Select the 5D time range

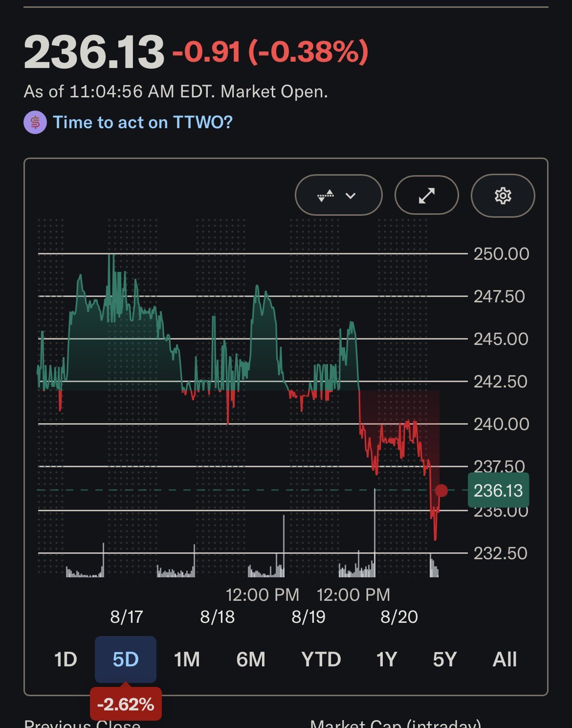[126, 660]
